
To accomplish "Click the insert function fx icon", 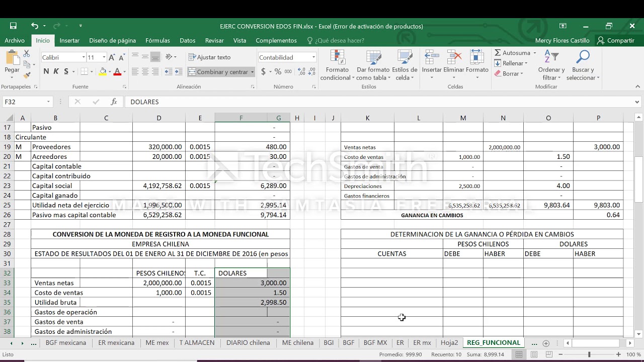I will 114,102.
